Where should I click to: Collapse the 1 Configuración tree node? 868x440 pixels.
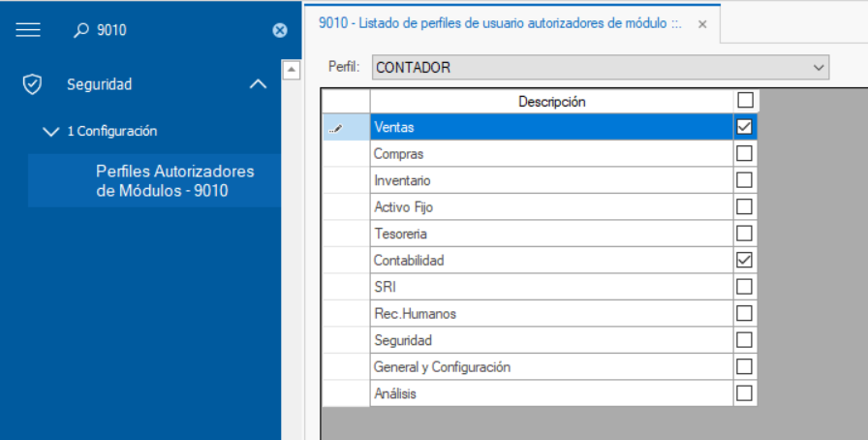tap(51, 132)
